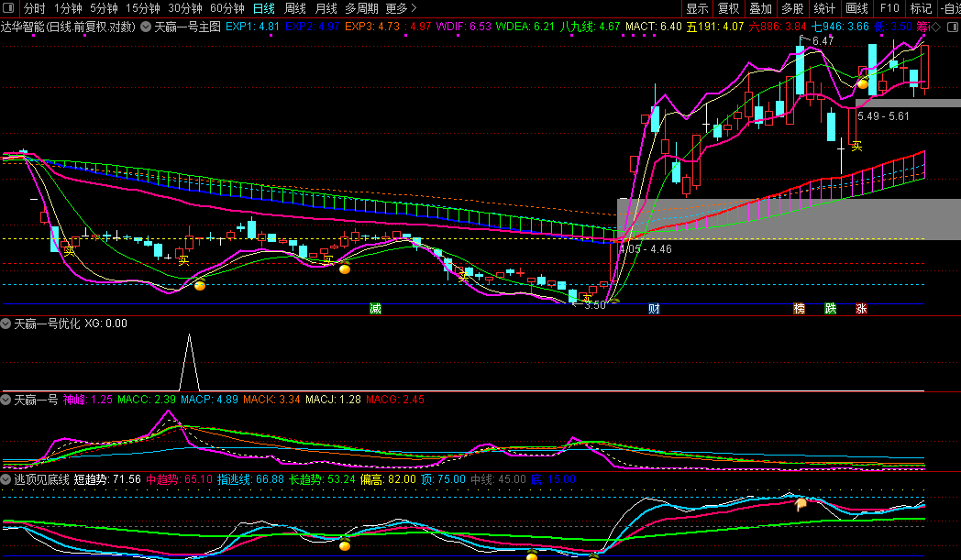
Task: Switch to 周线 weekly period tab
Action: (x=295, y=8)
